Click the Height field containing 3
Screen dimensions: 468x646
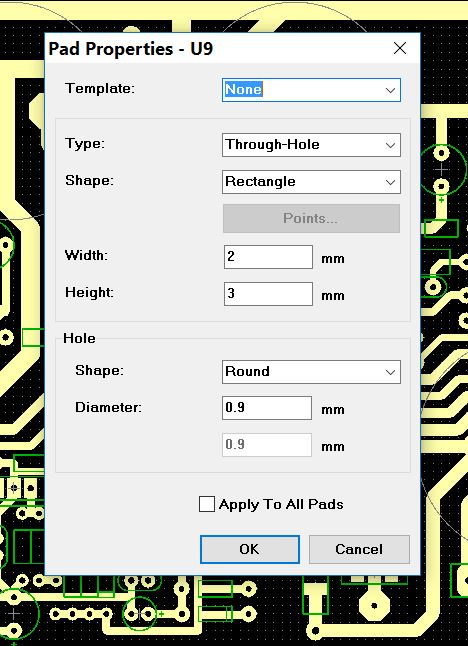coord(268,294)
